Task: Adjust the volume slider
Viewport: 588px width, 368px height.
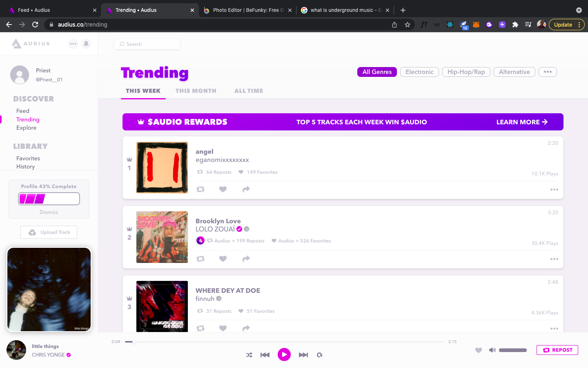Action: [513, 350]
